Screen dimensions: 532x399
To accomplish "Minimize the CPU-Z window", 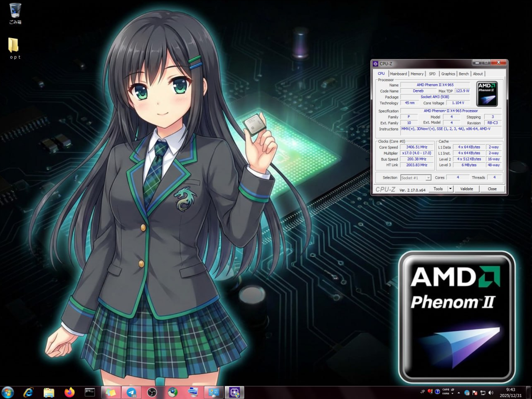I will click(x=477, y=63).
